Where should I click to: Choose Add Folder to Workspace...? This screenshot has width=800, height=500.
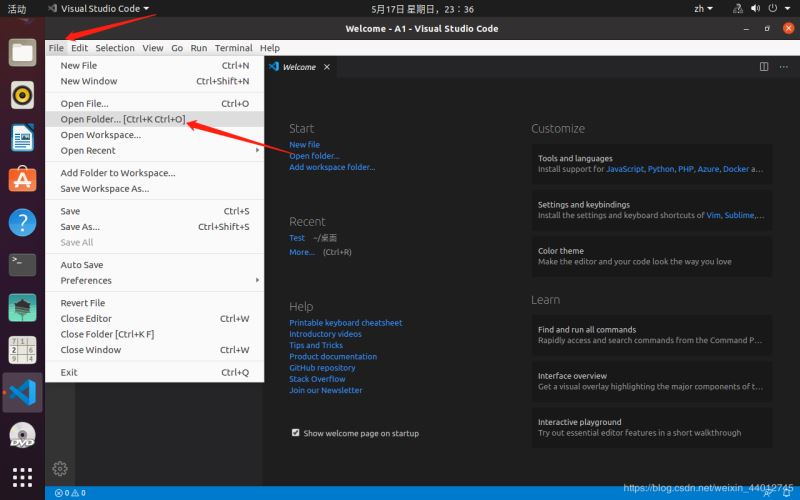(x=155, y=173)
